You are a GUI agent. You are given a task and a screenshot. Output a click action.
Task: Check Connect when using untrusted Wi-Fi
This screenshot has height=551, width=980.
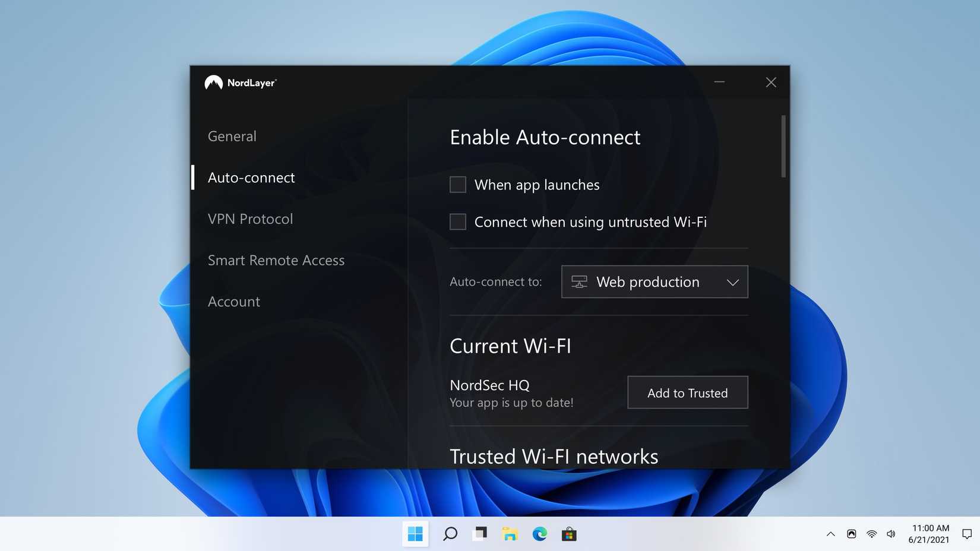point(457,221)
